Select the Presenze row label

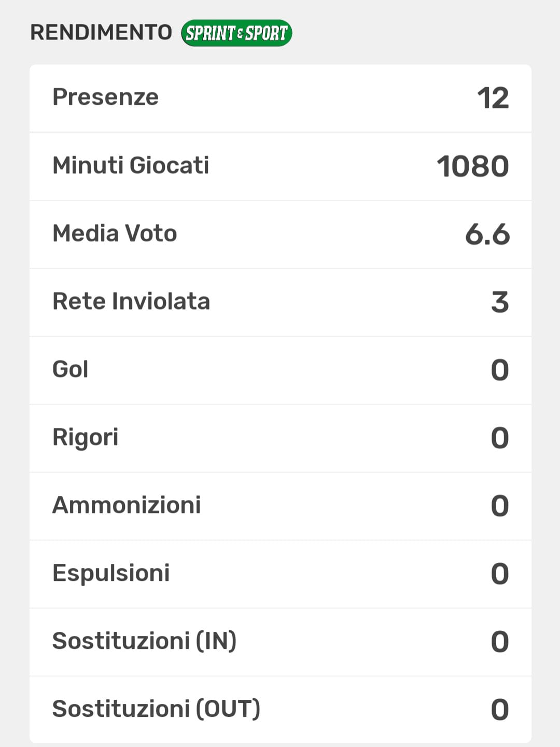click(105, 97)
